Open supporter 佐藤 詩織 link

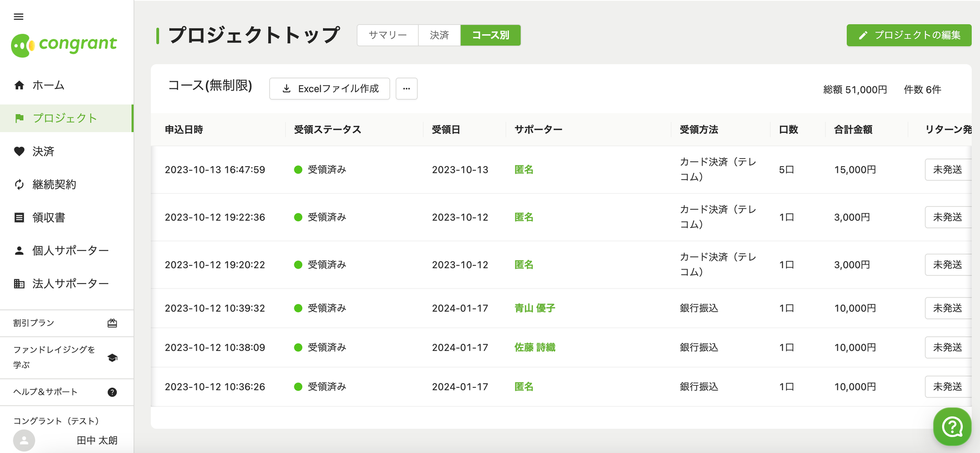535,348
